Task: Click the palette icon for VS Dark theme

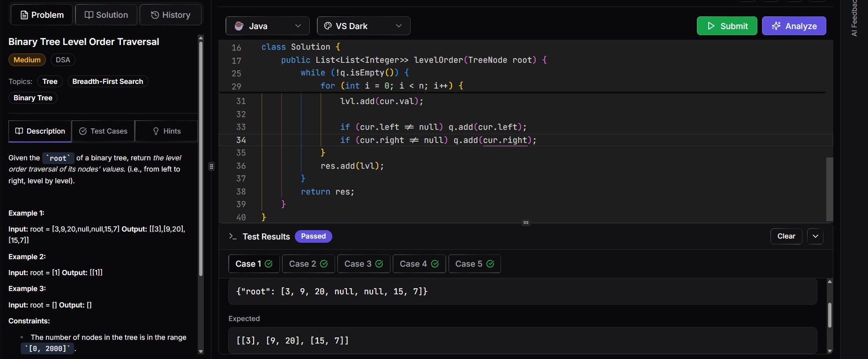Action: 328,26
